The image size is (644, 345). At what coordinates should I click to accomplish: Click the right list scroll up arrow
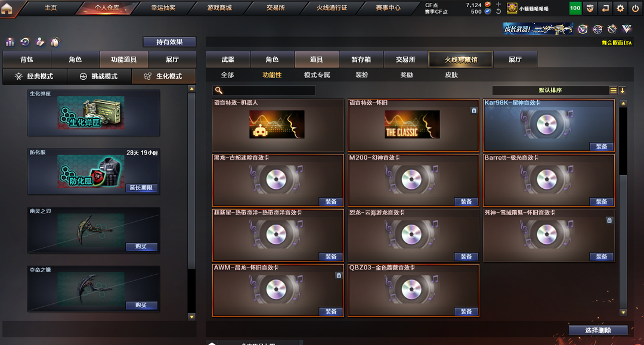click(x=623, y=103)
